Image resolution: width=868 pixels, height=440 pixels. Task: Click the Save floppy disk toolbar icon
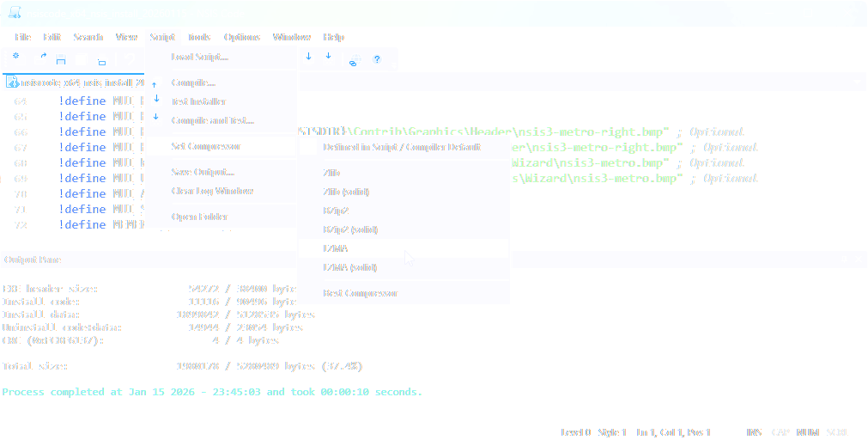[x=61, y=60]
